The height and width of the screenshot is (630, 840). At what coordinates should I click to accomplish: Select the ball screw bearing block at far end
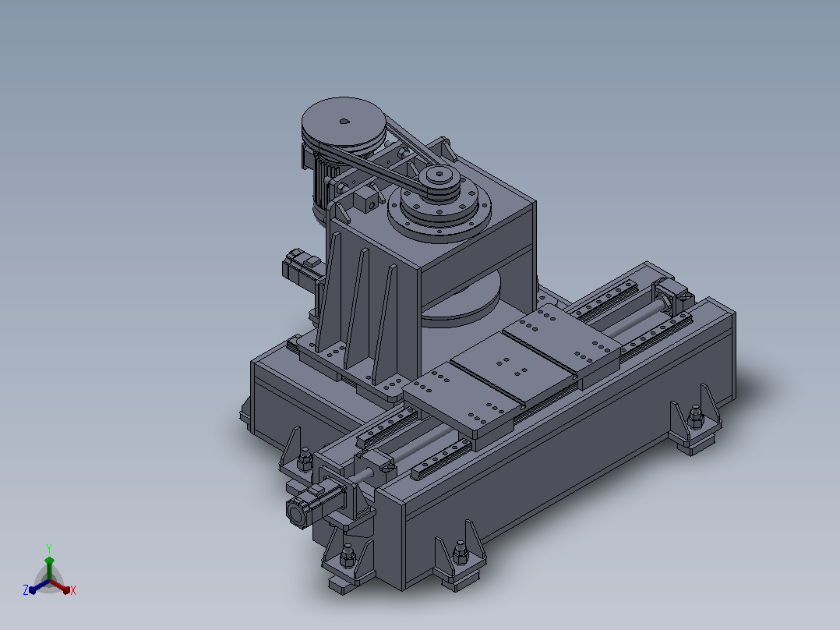click(673, 298)
